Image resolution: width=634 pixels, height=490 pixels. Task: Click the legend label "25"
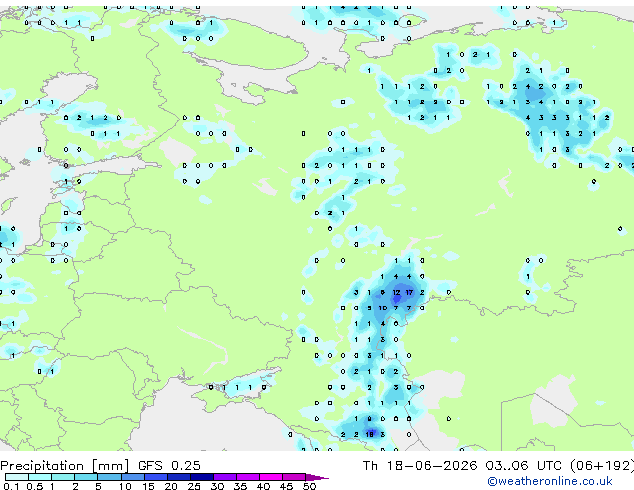coord(194,486)
